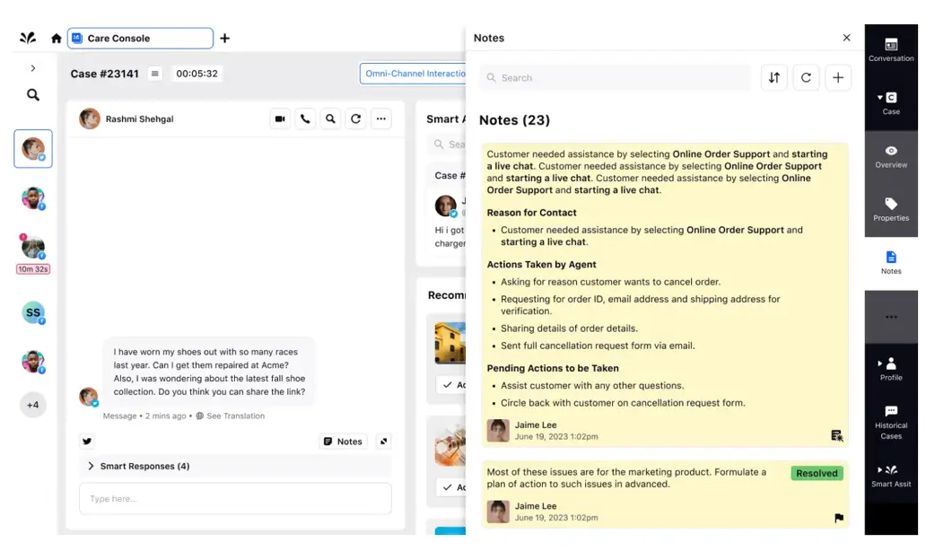The height and width of the screenshot is (560, 926).
Task: Open search in the left sidebar
Action: click(33, 95)
